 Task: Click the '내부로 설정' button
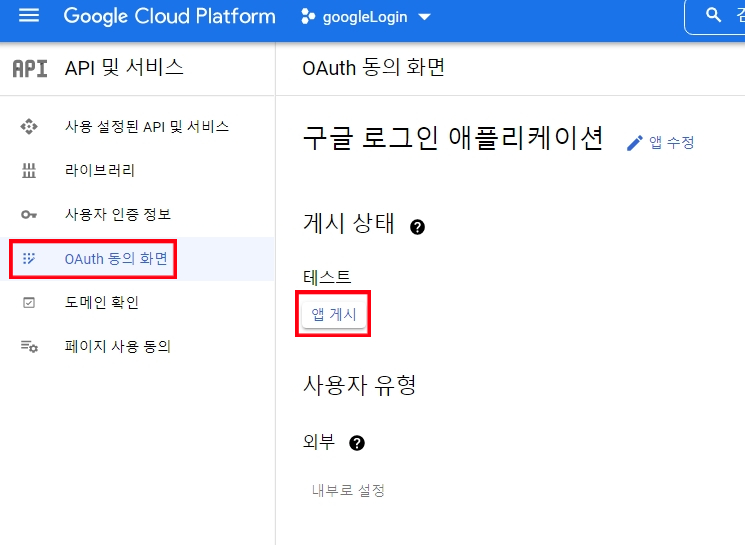pyautogui.click(x=348, y=490)
